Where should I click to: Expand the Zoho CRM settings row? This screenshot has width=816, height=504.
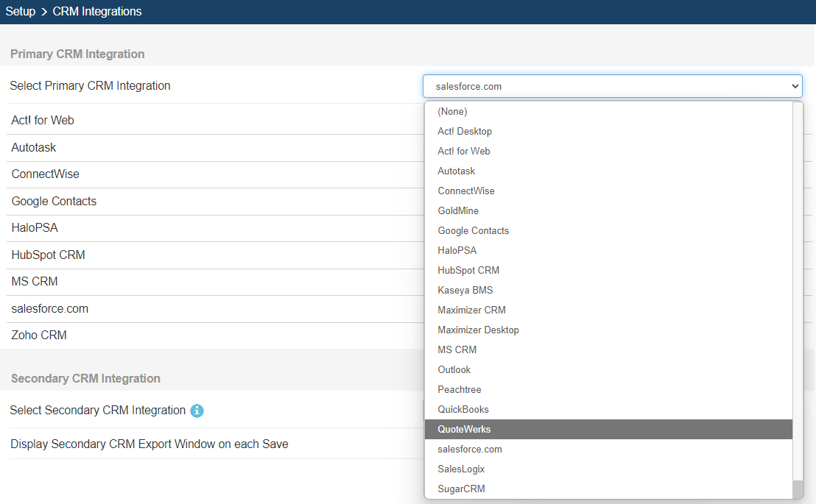39,335
